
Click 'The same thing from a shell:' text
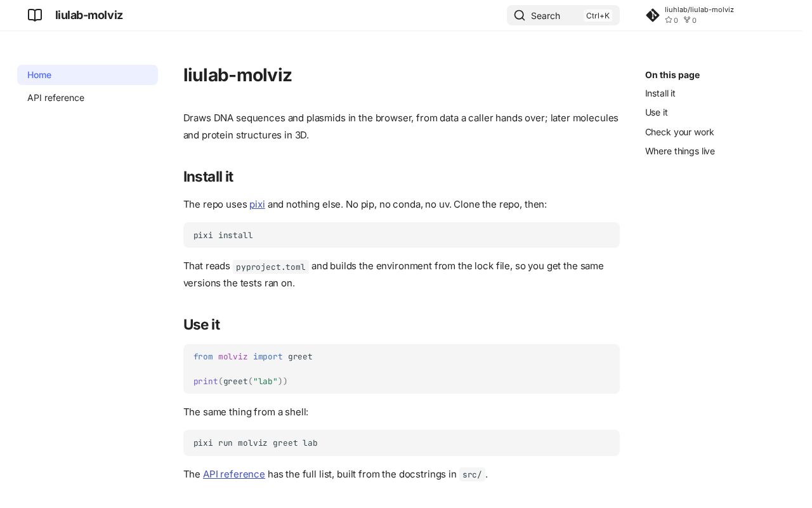pyautogui.click(x=246, y=412)
